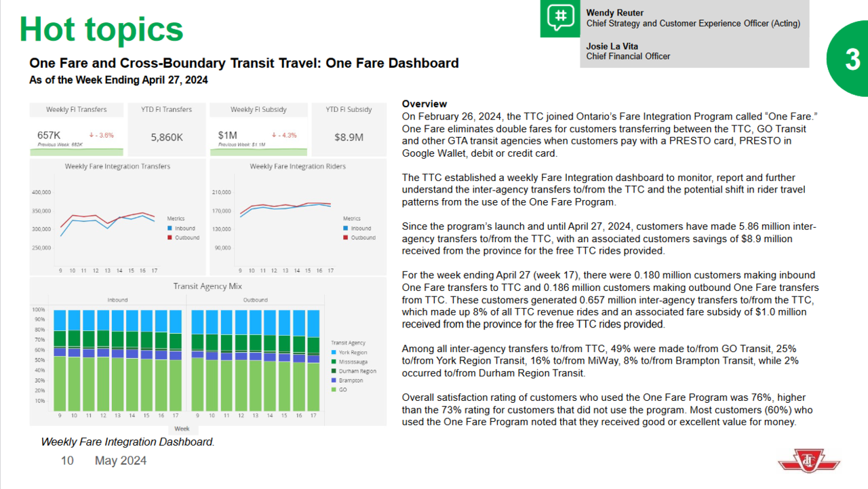
Task: Click the footer page number "10"
Action: click(67, 461)
